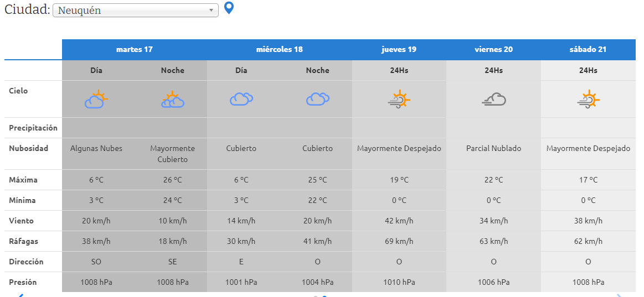Click the blue location pin icon

click(229, 8)
